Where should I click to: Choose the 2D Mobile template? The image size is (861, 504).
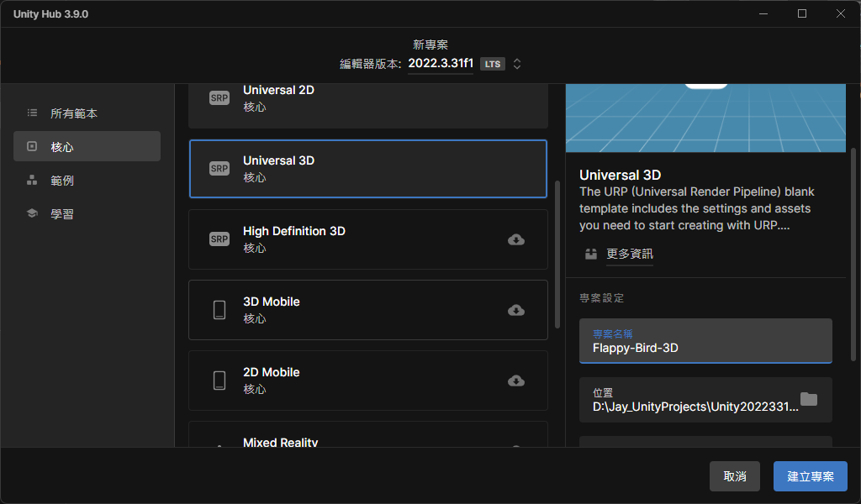pyautogui.click(x=368, y=381)
